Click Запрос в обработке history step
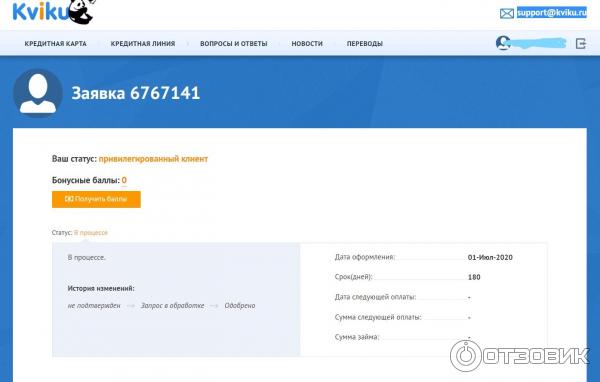600x382 pixels. click(x=172, y=305)
